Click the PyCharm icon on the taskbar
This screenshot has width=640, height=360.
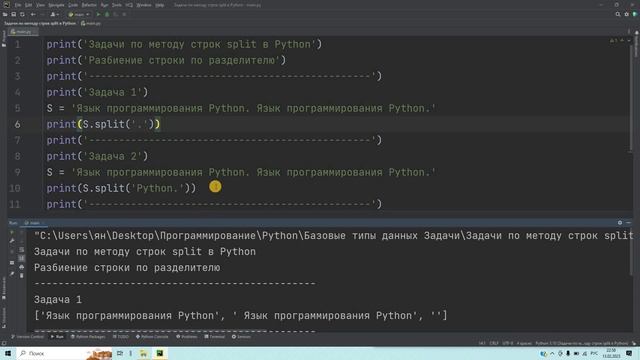[x=160, y=353]
